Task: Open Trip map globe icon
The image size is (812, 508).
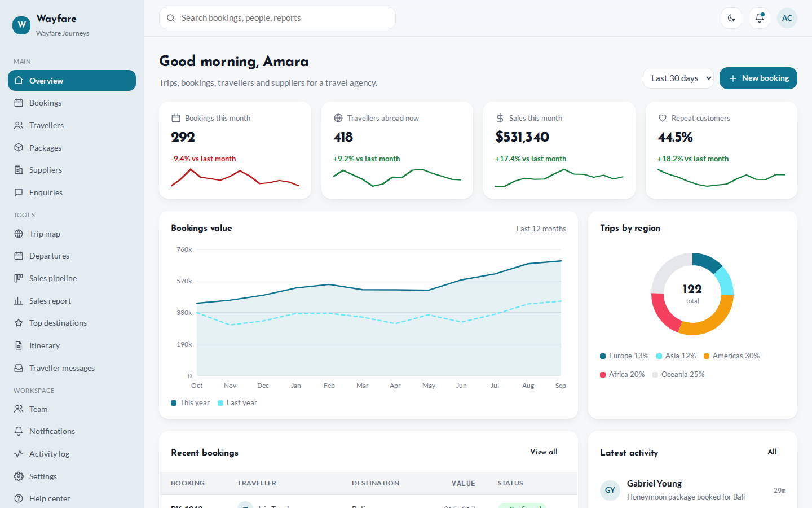Action: 19,234
